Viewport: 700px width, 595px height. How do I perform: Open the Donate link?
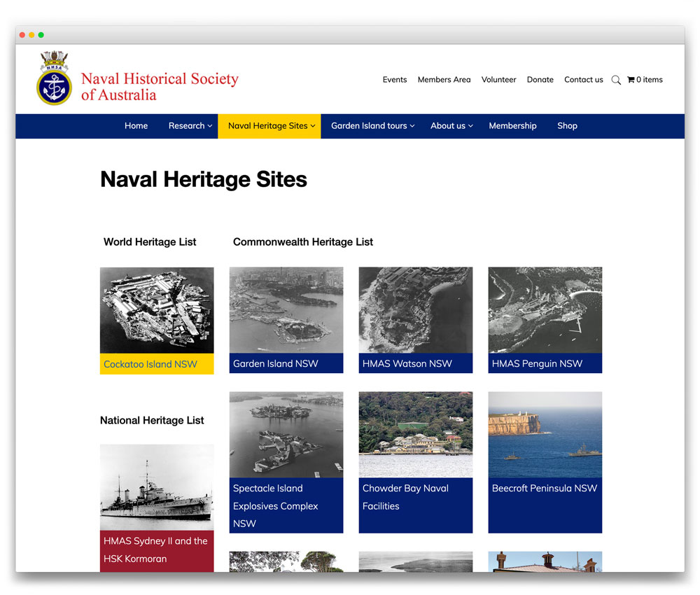pos(540,80)
